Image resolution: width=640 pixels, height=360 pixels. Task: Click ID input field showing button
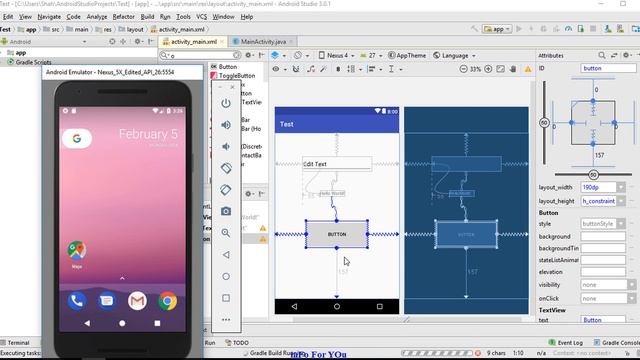click(x=608, y=68)
